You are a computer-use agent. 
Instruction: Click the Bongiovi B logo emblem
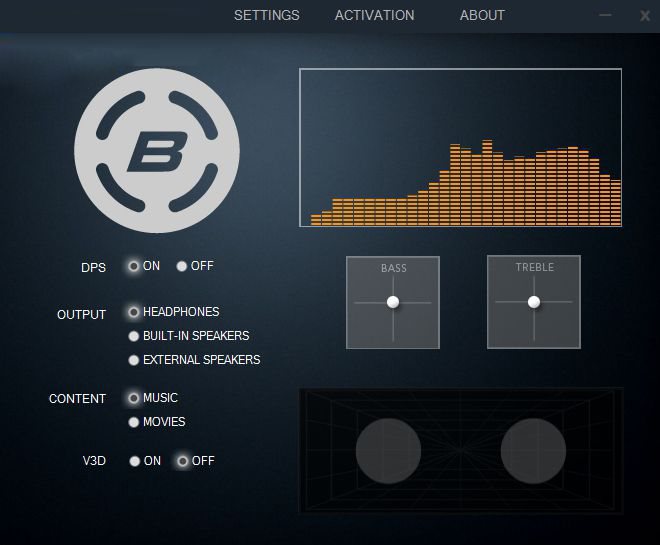click(157, 151)
